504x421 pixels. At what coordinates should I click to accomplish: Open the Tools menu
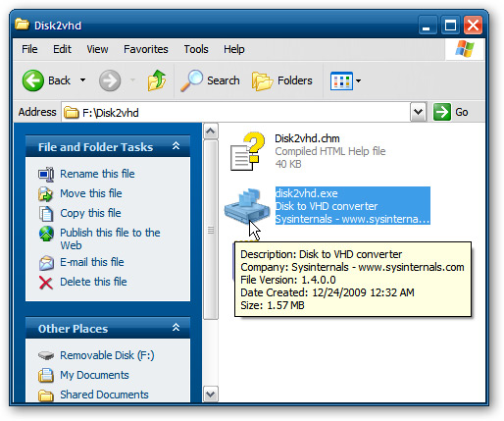tap(196, 49)
